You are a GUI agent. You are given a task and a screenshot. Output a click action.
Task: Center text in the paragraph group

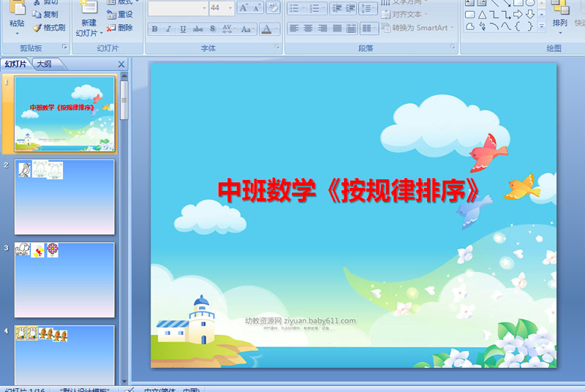pos(308,29)
